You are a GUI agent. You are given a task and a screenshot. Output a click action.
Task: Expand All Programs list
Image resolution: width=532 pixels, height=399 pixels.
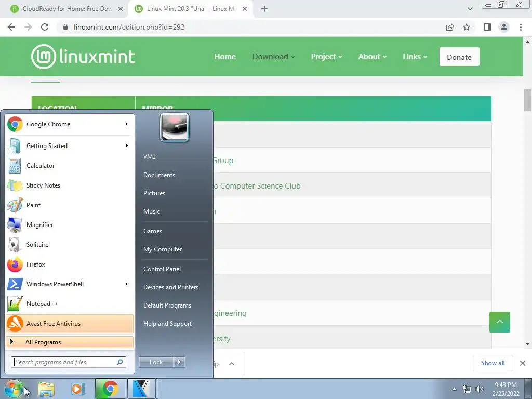[70, 342]
